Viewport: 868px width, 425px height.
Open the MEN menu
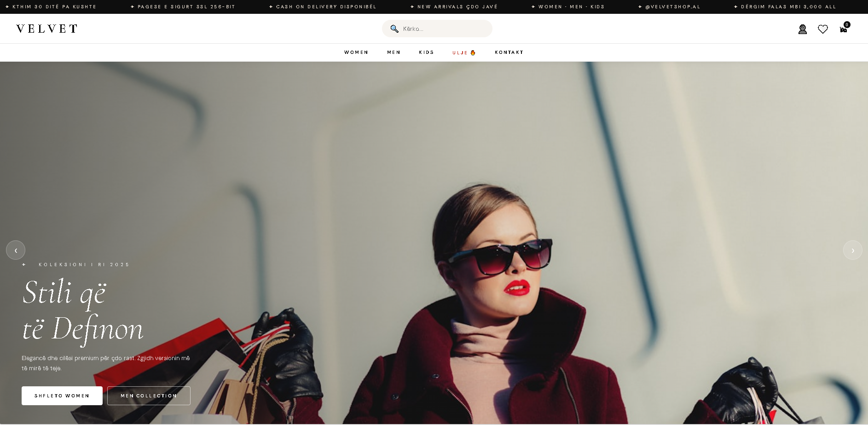click(x=393, y=52)
